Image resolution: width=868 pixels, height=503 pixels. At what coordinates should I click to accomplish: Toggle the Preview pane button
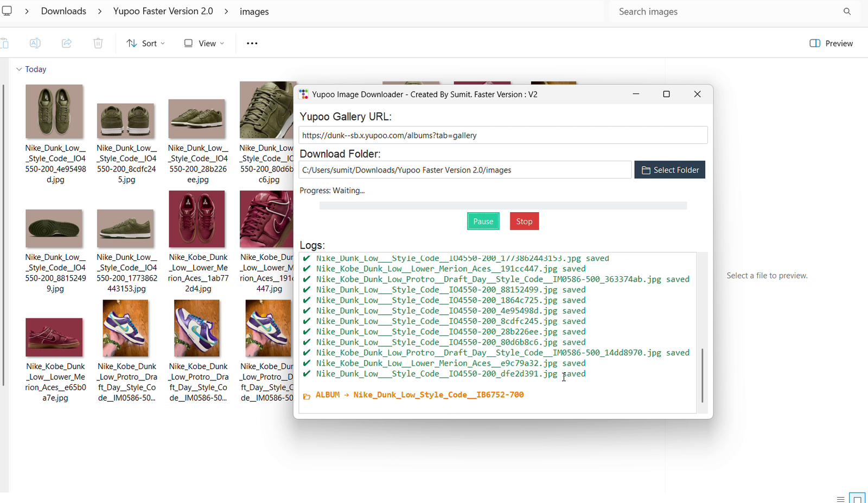click(x=831, y=43)
